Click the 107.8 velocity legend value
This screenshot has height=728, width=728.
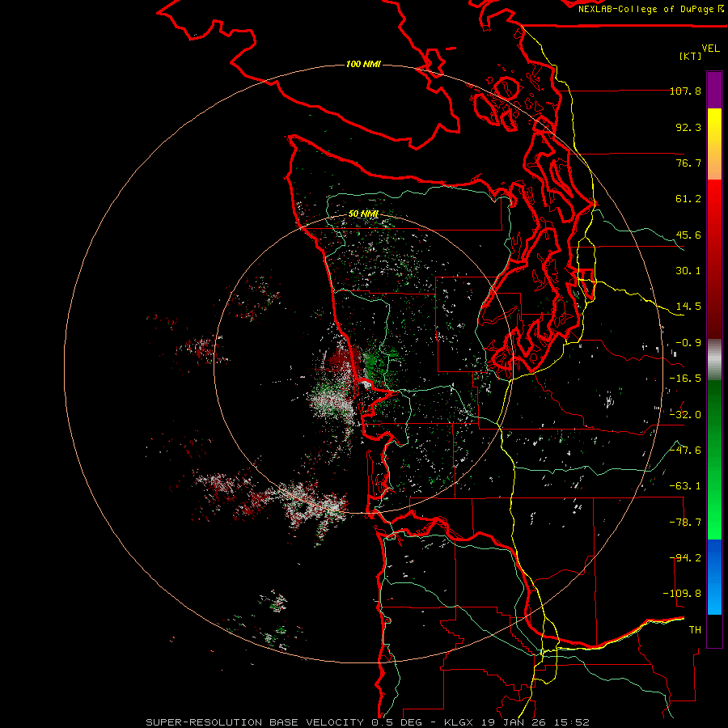tap(685, 91)
